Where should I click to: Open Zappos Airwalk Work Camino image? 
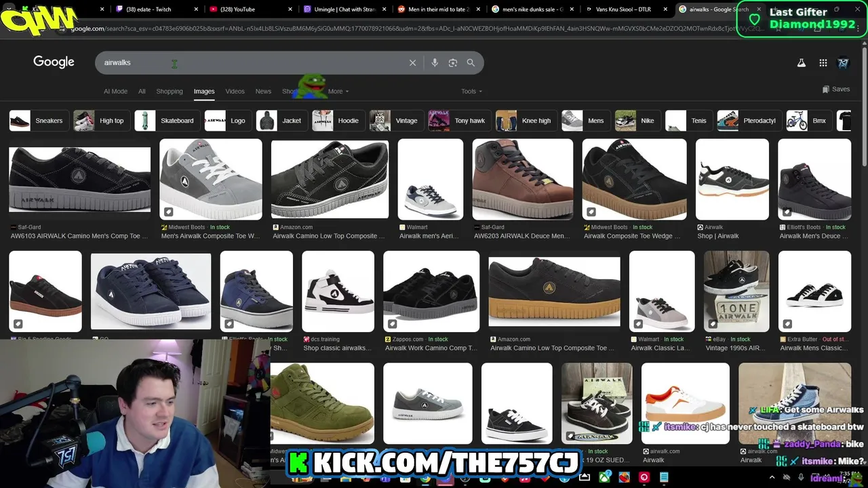coord(431,291)
